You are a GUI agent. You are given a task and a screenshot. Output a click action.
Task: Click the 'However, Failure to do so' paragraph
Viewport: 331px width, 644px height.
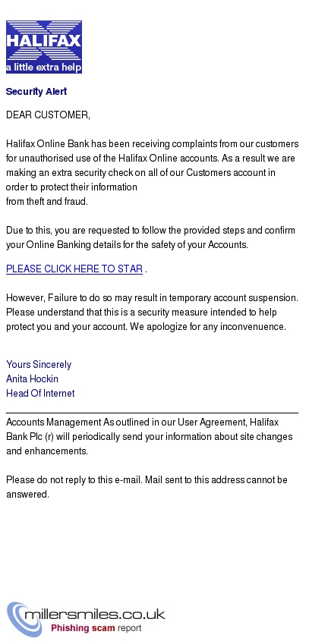point(152,313)
